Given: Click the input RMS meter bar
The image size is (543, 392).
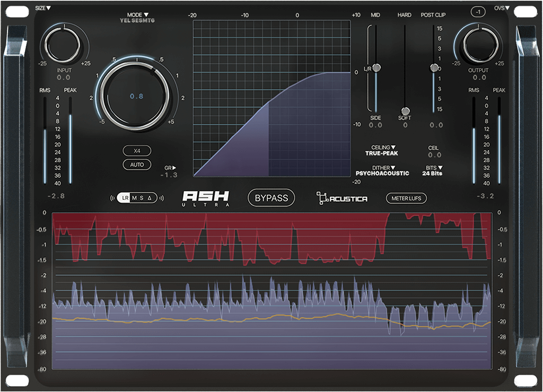Looking at the screenshot, I should click(45, 140).
